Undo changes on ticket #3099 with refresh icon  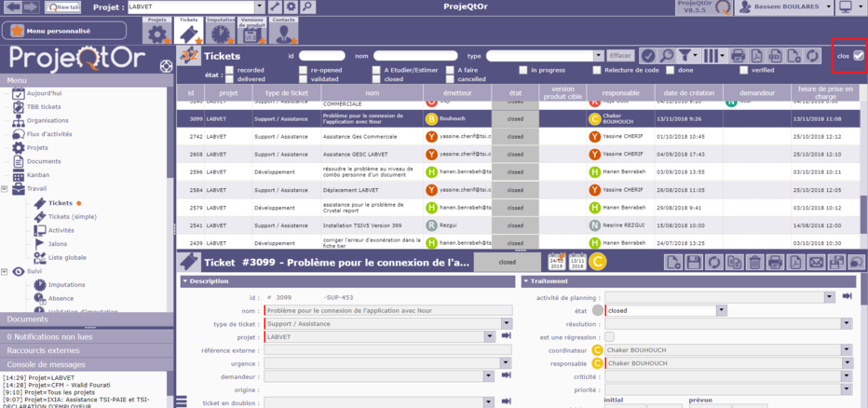click(x=714, y=262)
